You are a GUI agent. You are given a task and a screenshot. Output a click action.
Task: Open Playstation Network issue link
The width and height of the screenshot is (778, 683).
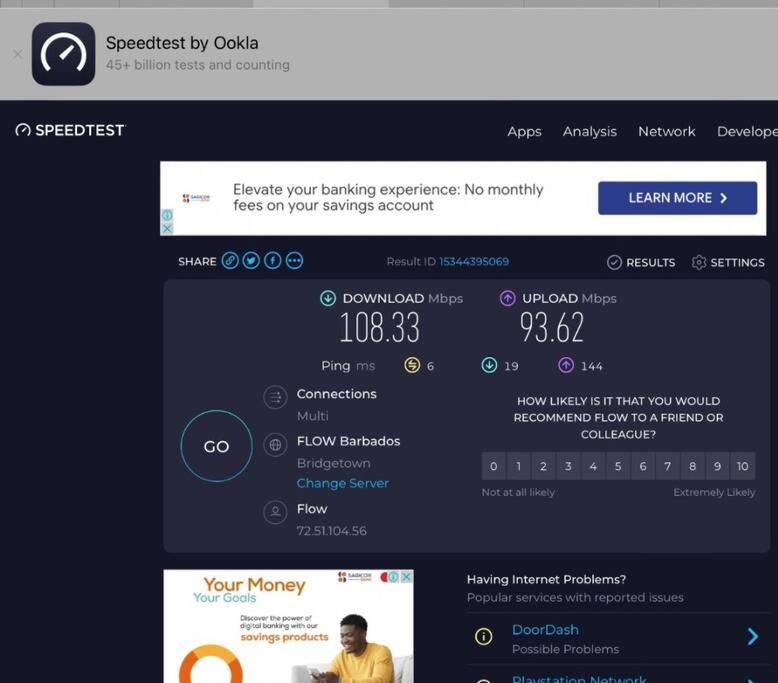pos(579,679)
